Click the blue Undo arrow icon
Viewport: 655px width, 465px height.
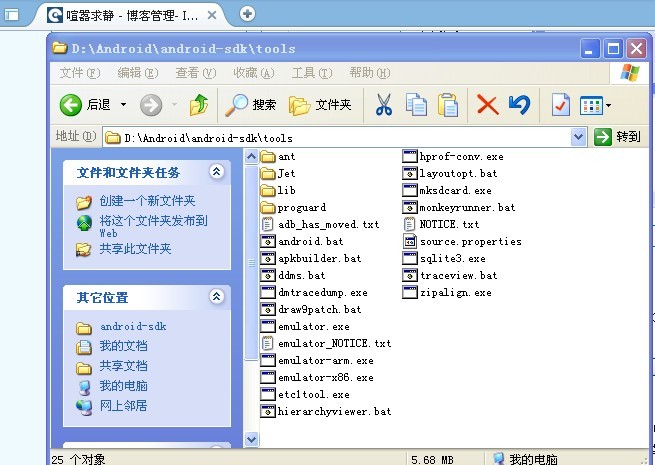(519, 104)
